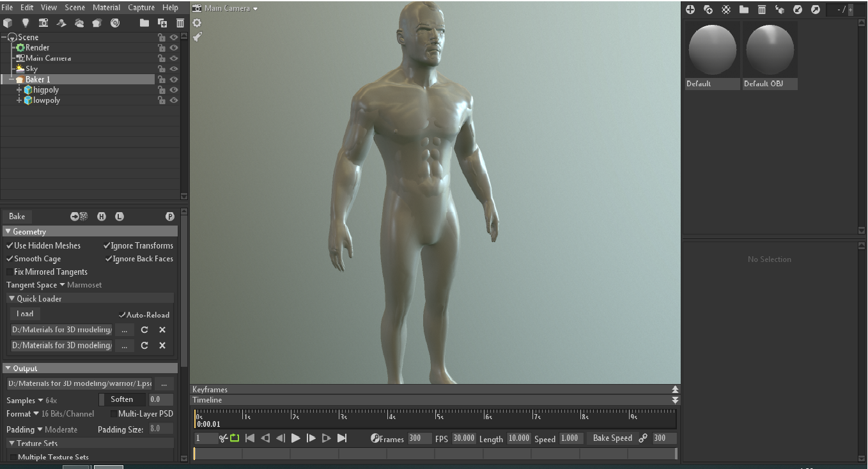Viewport: 868px width, 469px height.
Task: Open the Edit menu
Action: click(x=27, y=8)
